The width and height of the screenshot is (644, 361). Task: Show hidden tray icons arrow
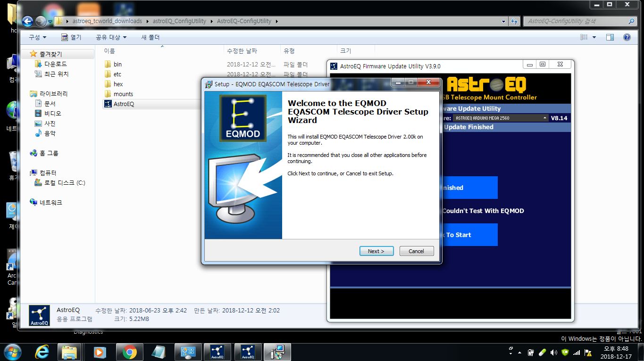[519, 352]
